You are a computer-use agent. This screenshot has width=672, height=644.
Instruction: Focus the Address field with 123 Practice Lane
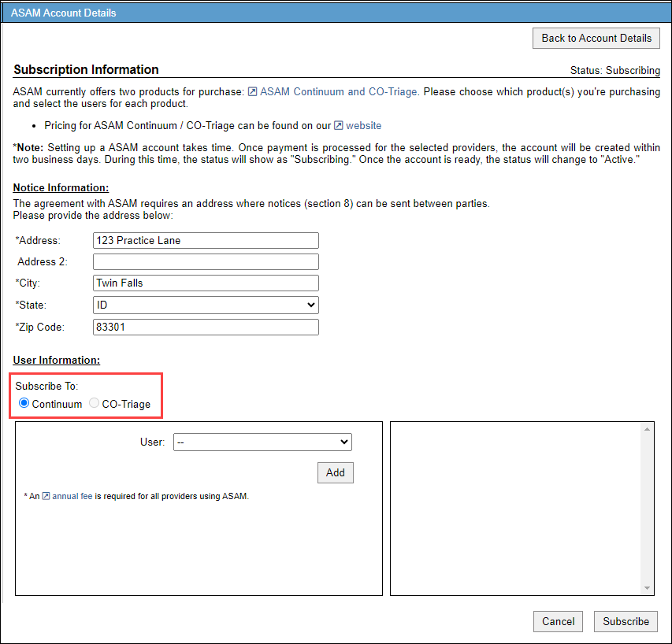[x=206, y=240]
